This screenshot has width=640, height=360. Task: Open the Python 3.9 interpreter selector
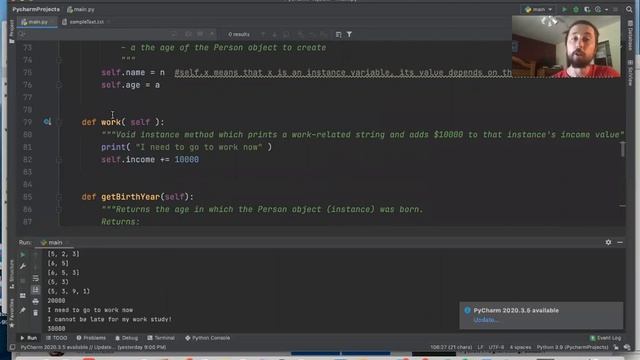pyautogui.click(x=572, y=347)
